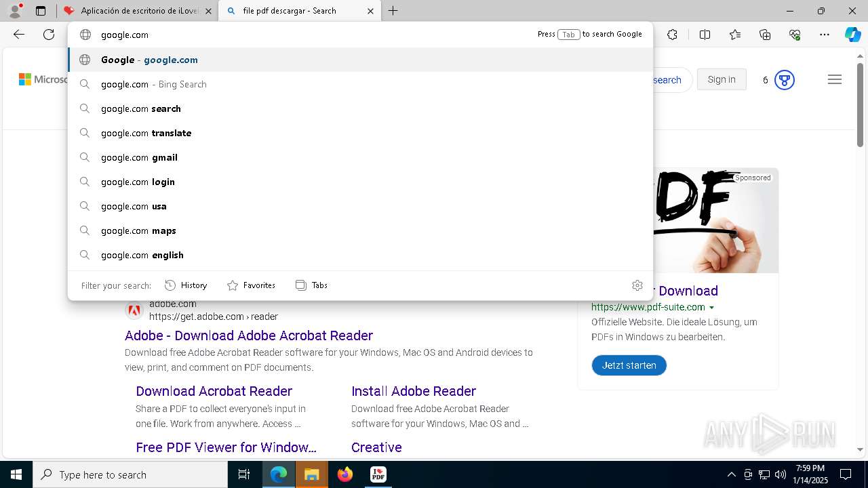Open the volume control tray icon
The width and height of the screenshot is (868, 488).
[781, 474]
